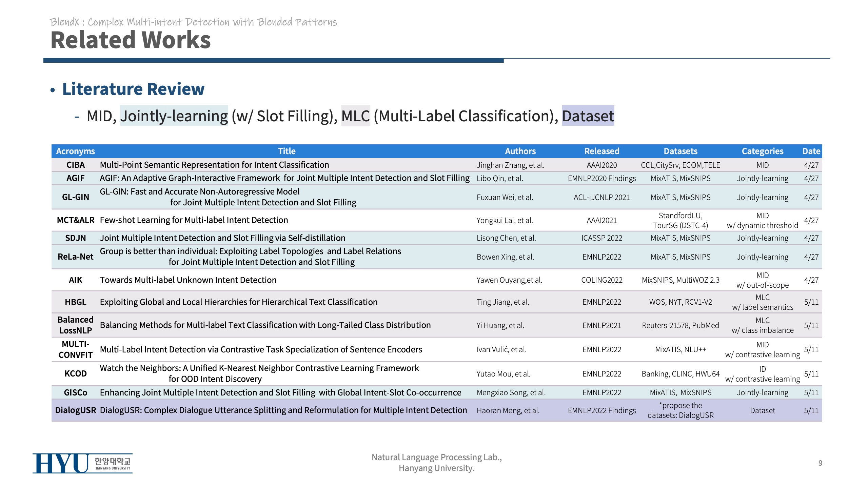The width and height of the screenshot is (868, 488).
Task: Click the Released column header
Action: (601, 151)
